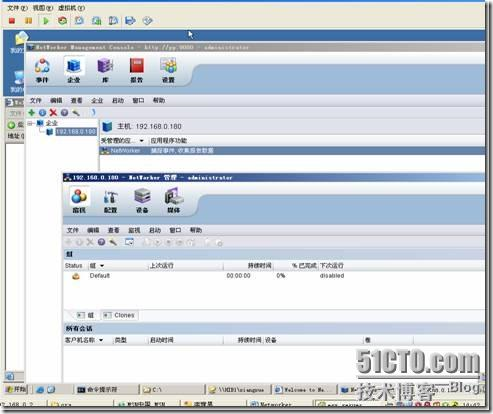The height and width of the screenshot is (414, 493).
Task: Collapse the 企业 tree node
Action: 30,123
